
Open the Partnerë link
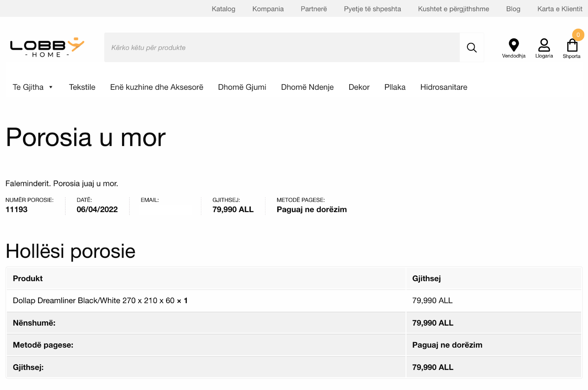click(314, 9)
